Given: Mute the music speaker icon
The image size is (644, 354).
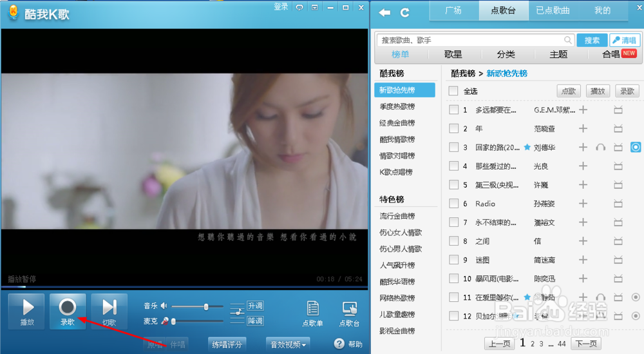Looking at the screenshot, I should (x=164, y=306).
